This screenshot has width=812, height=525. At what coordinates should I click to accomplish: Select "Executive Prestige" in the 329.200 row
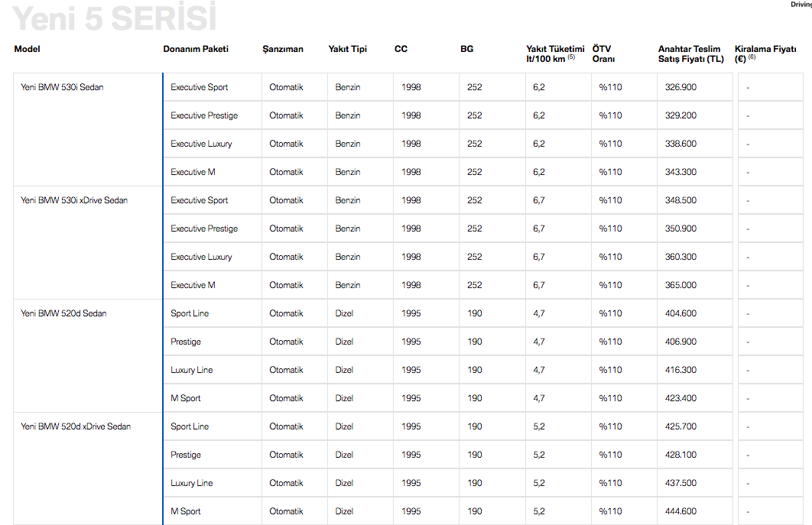204,115
